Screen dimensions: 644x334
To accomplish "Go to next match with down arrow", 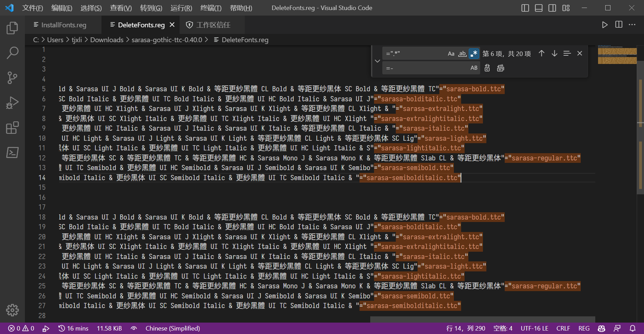I will click(x=554, y=53).
